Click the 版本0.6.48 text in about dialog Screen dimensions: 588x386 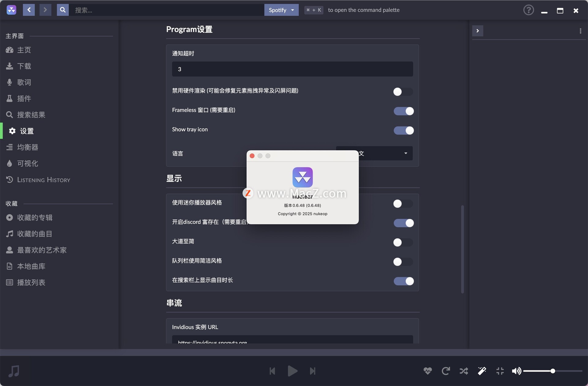click(x=303, y=205)
